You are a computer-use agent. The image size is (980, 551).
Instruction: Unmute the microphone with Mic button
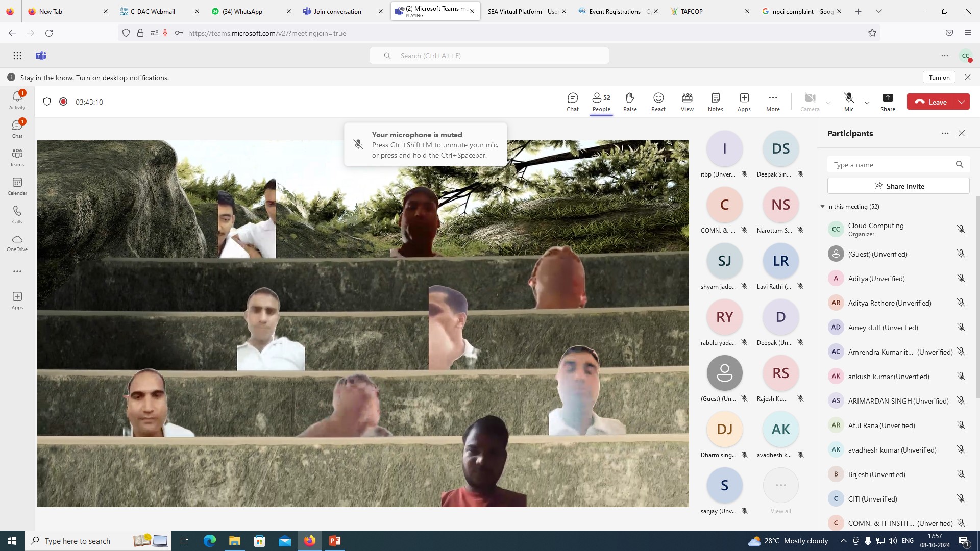(849, 102)
